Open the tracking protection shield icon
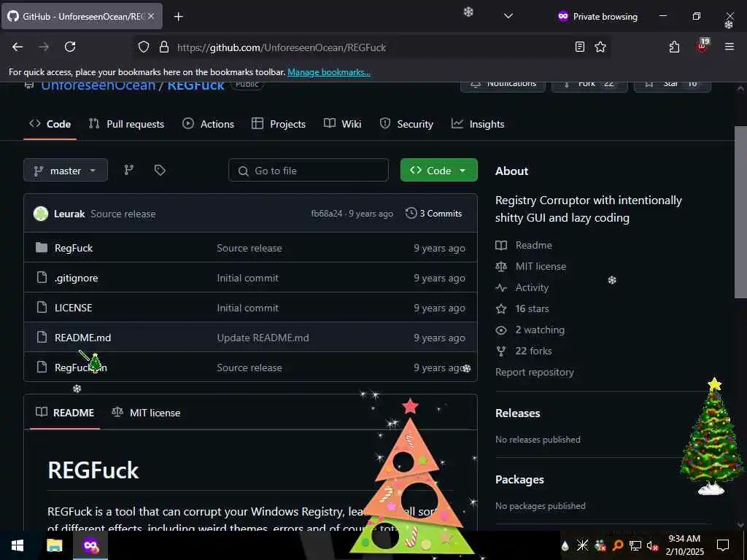This screenshot has width=747, height=560. [144, 47]
